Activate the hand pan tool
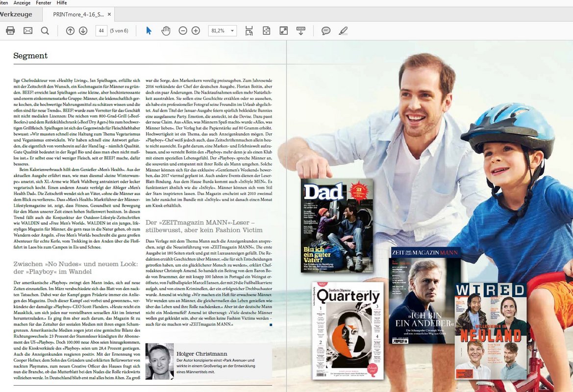The image size is (573, 392). point(166,31)
